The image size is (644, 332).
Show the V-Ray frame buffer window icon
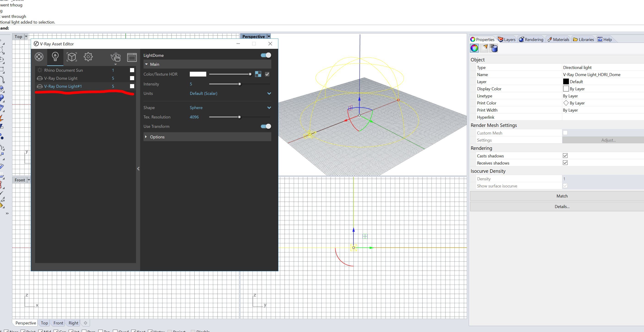(x=132, y=57)
